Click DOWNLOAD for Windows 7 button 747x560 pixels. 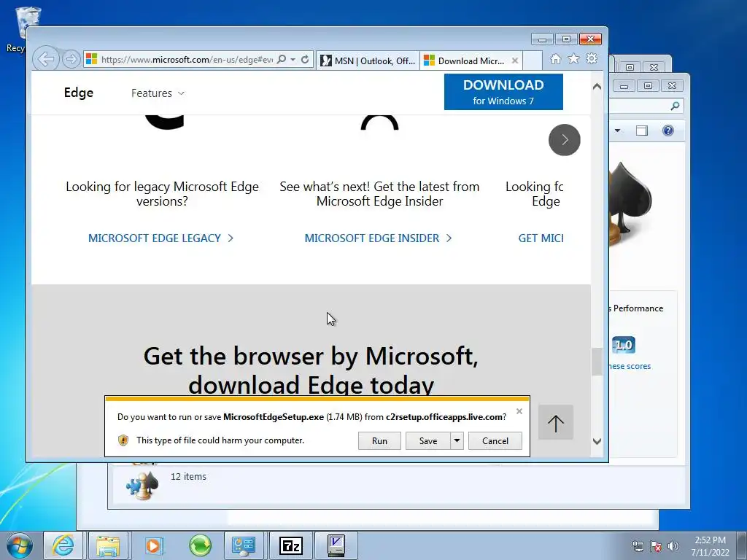pos(503,92)
